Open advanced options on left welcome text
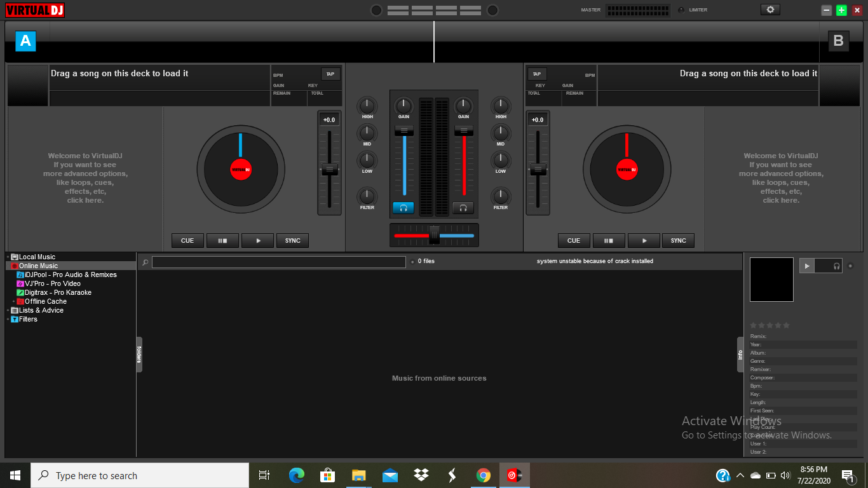This screenshot has width=868, height=488. (x=85, y=178)
